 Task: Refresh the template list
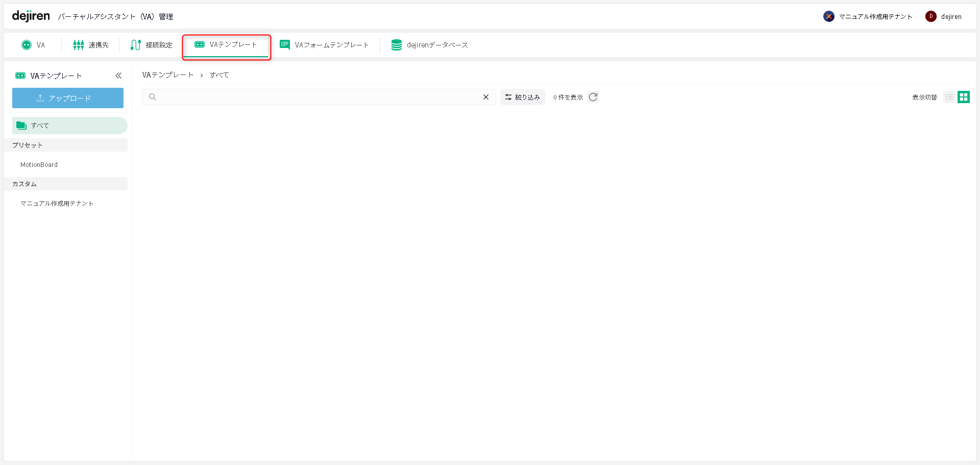pos(593,97)
